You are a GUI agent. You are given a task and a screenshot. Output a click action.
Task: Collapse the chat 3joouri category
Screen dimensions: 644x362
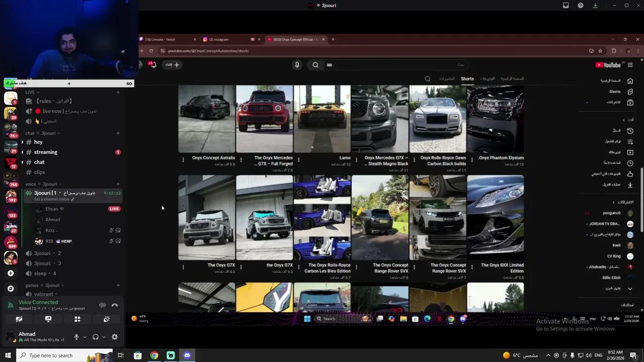coord(43,133)
